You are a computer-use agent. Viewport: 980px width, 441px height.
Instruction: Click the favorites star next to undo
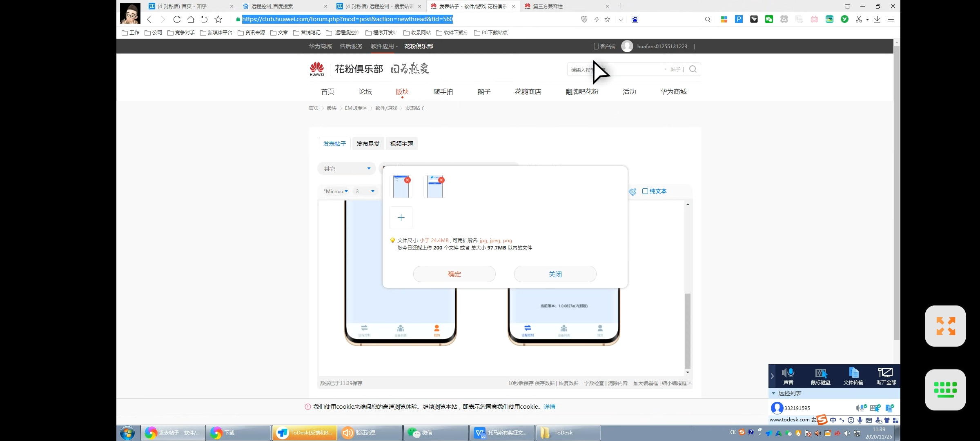point(218,19)
